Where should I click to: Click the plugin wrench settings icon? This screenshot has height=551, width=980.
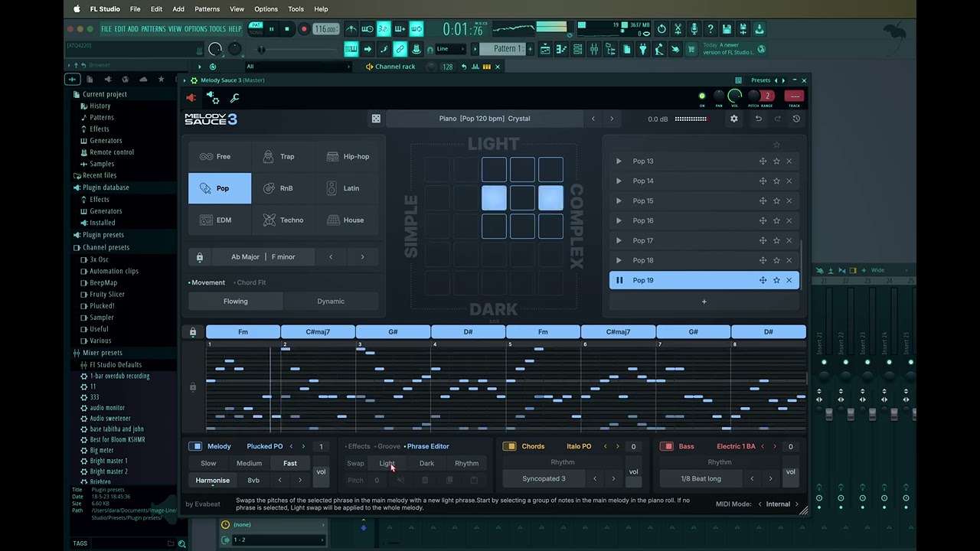[x=234, y=98]
